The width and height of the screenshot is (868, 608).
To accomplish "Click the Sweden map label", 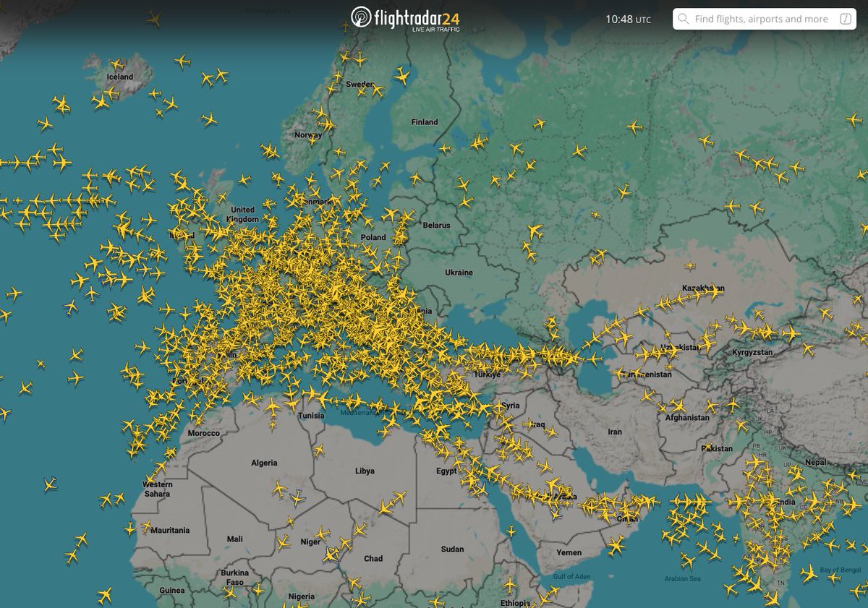I will click(x=359, y=84).
